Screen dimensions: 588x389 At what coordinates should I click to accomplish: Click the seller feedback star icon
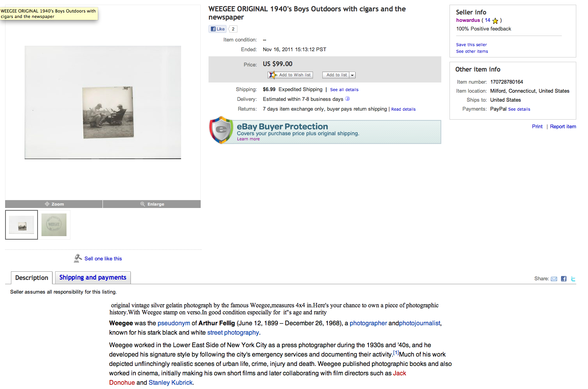495,21
